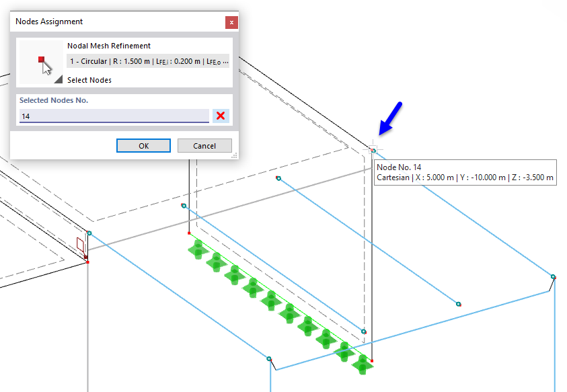Click the Selected Nodes No. input field
Screen dimensions: 567x392
111,115
